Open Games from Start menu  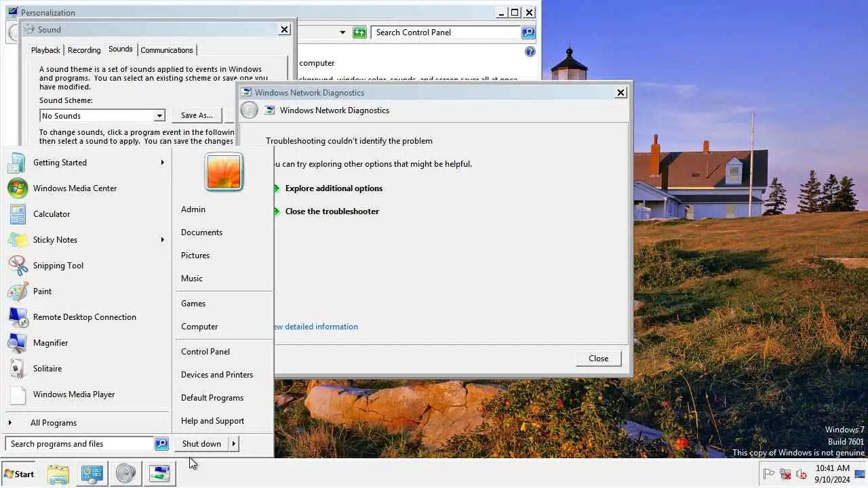click(x=193, y=304)
